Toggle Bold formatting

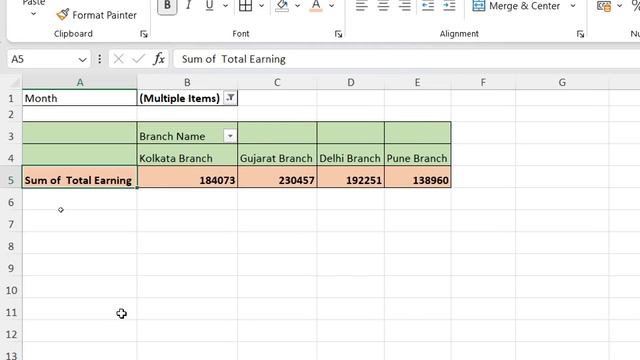(x=167, y=6)
